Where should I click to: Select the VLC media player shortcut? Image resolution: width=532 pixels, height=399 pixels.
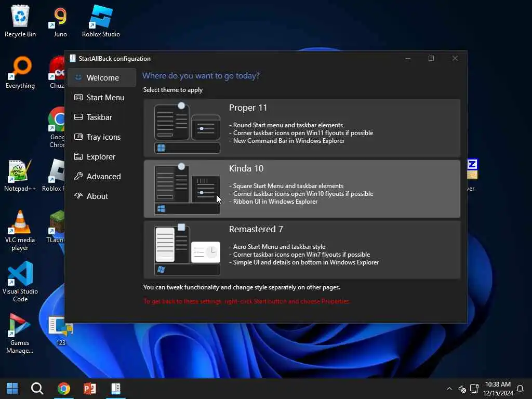point(20,231)
